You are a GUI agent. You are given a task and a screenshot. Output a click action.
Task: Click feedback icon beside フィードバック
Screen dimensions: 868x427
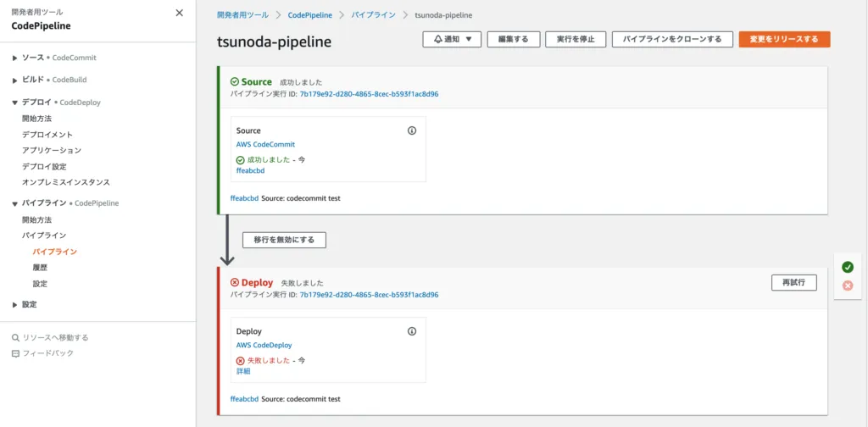pos(15,353)
